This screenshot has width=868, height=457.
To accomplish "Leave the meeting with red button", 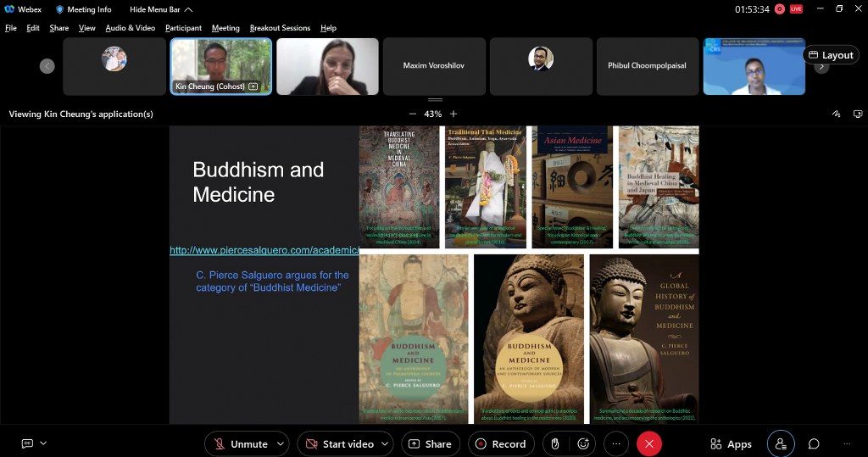I will point(649,443).
